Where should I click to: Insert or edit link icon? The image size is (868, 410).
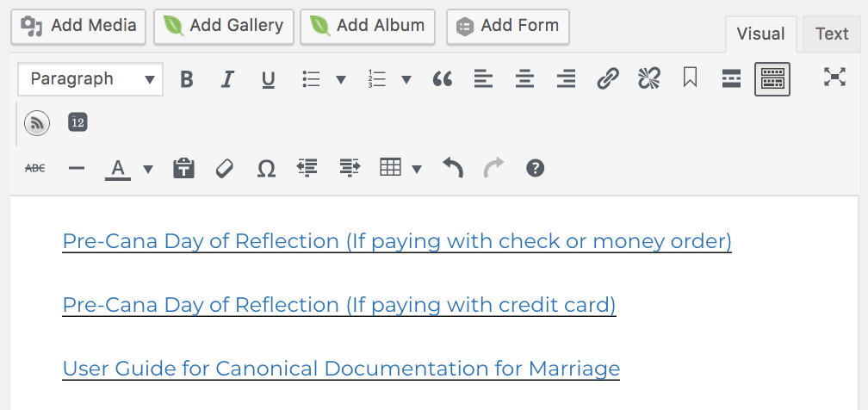pos(608,79)
